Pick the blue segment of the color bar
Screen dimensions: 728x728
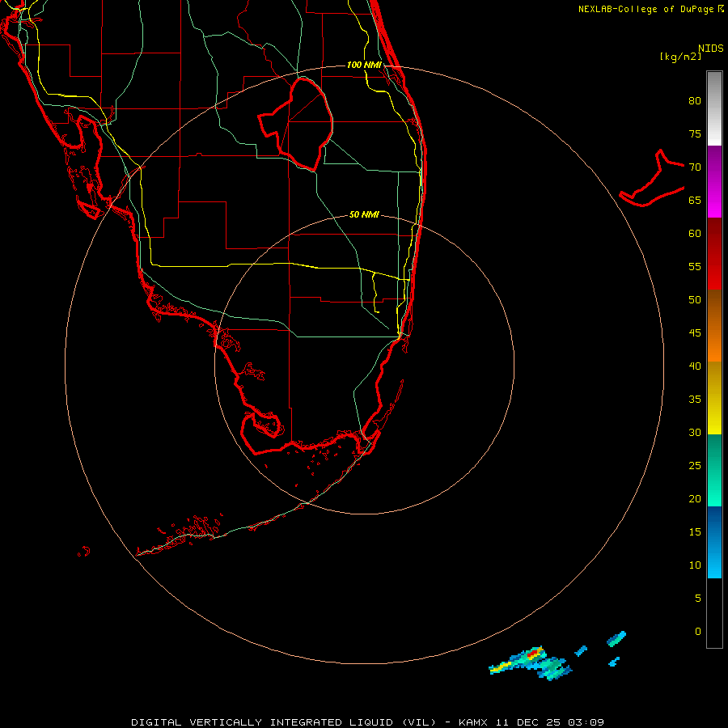click(x=714, y=542)
